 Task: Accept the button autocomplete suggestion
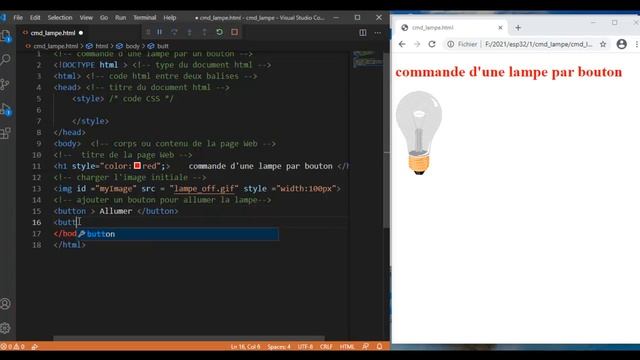point(178,234)
